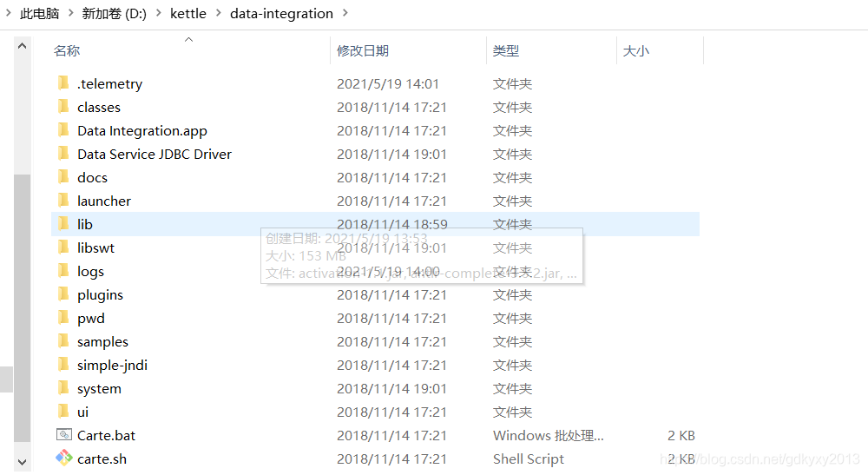Select the Data Integration.app folder icon

click(63, 130)
